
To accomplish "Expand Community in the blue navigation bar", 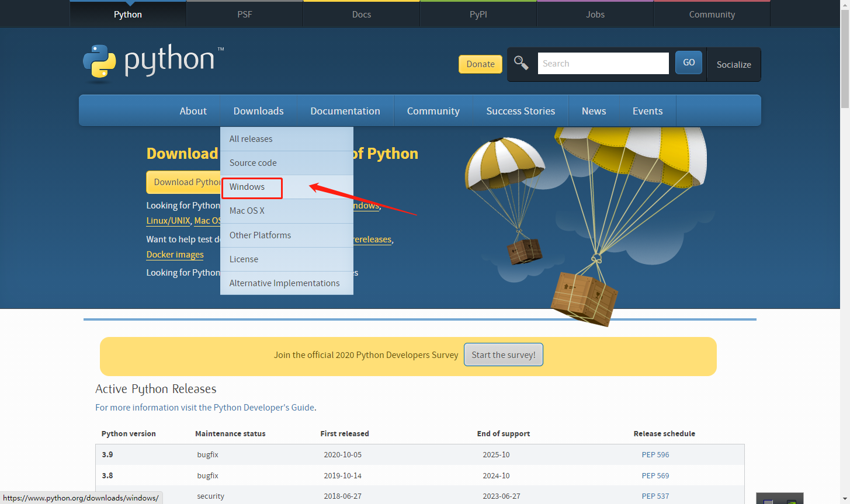I will point(433,111).
